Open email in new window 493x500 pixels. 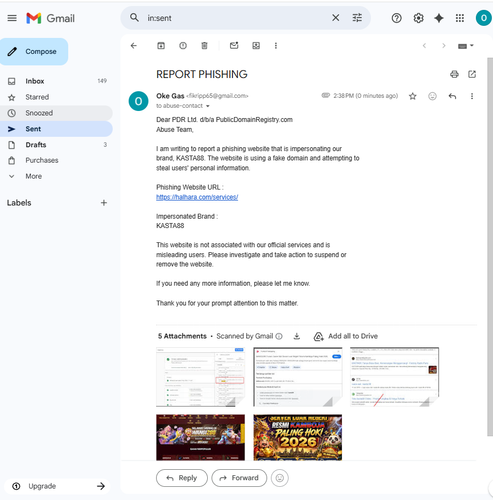point(472,74)
